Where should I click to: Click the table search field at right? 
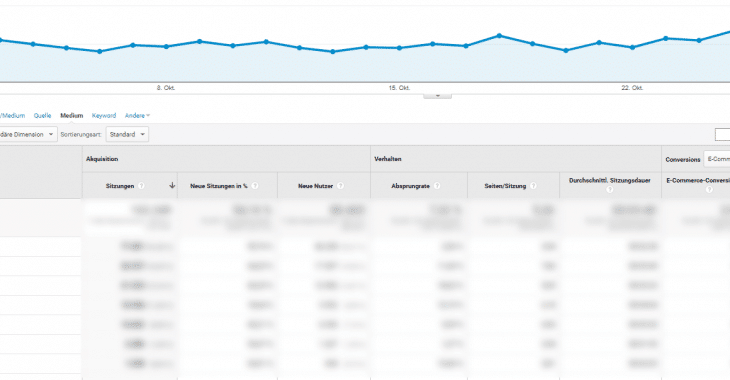coord(723,135)
